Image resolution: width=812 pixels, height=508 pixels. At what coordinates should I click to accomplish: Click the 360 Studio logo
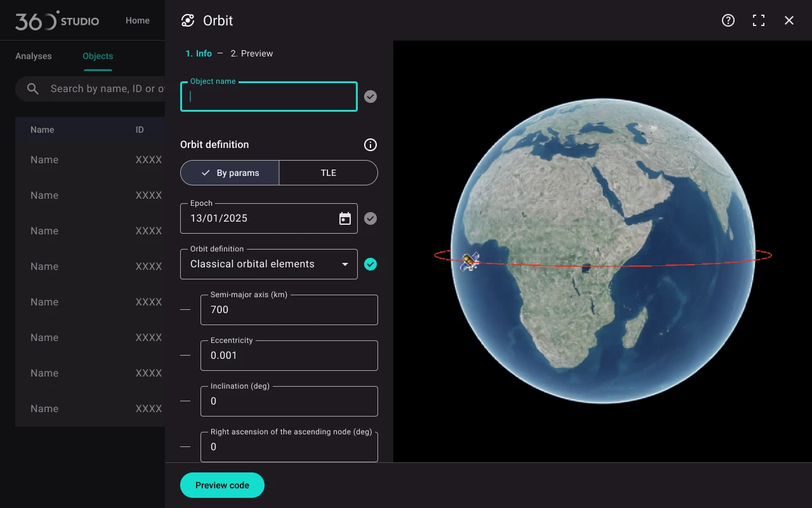[x=57, y=20]
